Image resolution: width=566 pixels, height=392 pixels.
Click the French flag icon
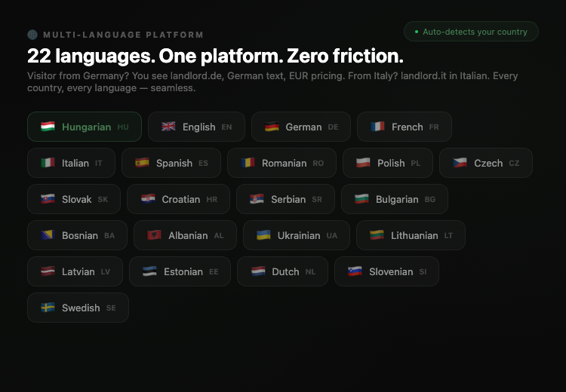point(377,127)
